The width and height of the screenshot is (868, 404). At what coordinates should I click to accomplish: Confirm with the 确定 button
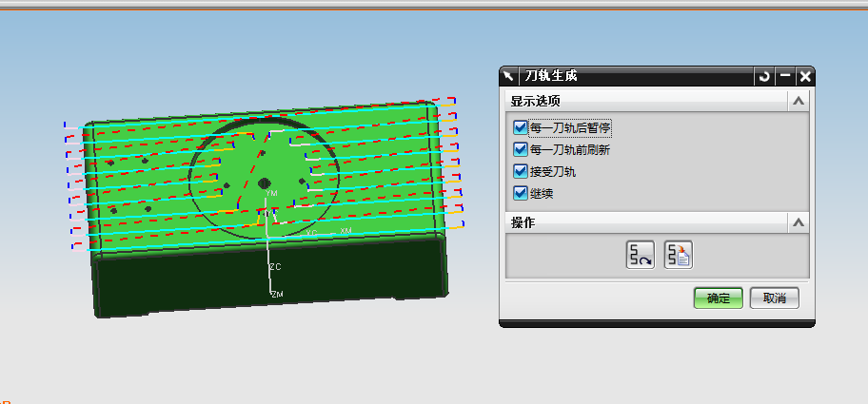click(x=719, y=298)
